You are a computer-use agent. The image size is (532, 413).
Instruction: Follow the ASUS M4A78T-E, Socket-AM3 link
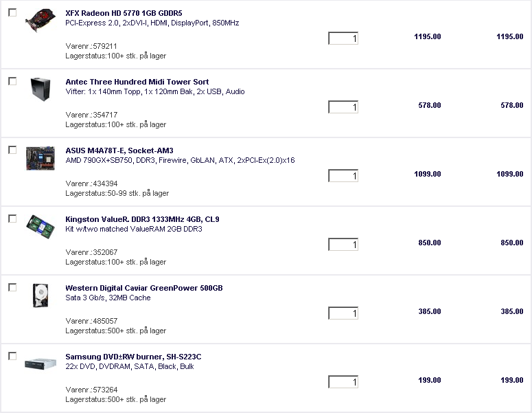click(x=119, y=150)
